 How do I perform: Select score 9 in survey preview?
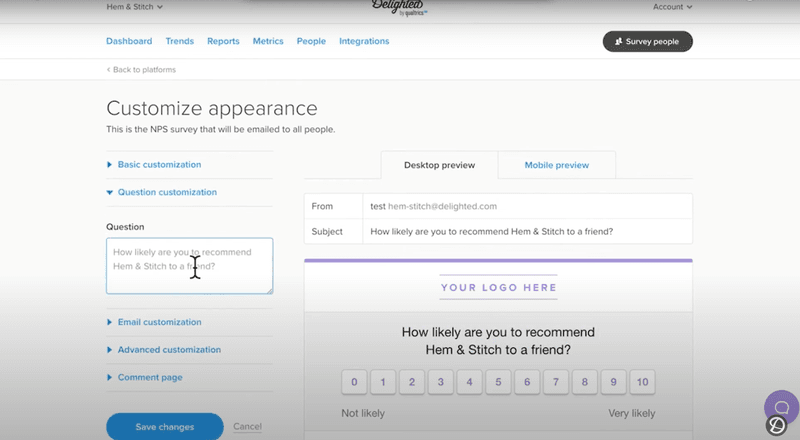[x=613, y=382]
